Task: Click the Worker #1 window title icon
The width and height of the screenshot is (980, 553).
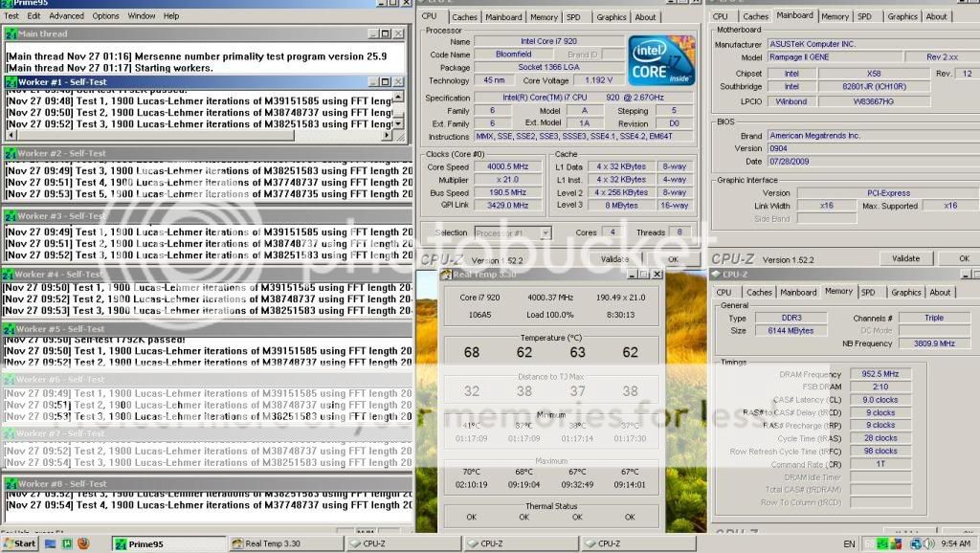Action: pyautogui.click(x=11, y=82)
